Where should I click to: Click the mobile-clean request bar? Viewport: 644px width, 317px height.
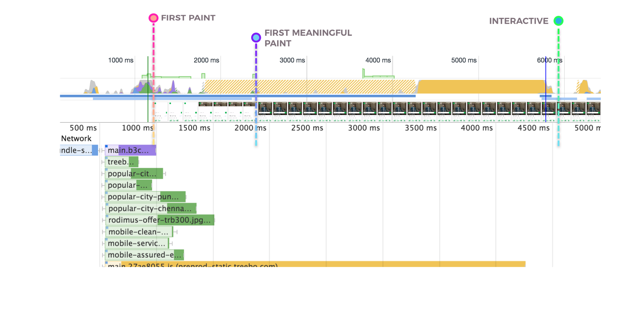point(139,232)
